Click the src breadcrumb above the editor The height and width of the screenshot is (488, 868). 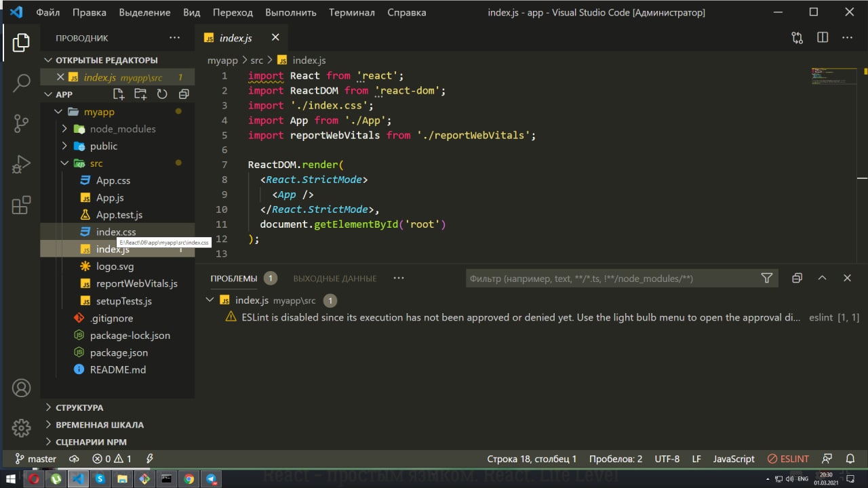tap(256, 60)
